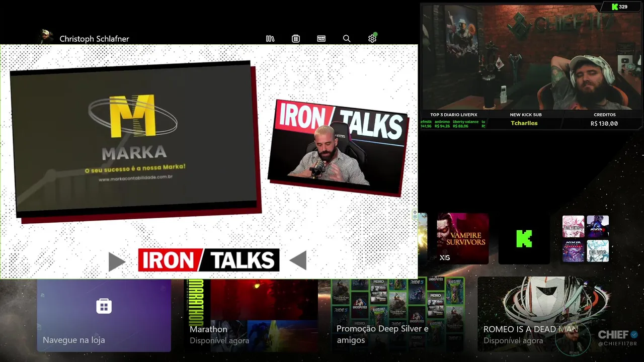
Task: Click the Iron Talks logo banner
Action: pyautogui.click(x=208, y=260)
